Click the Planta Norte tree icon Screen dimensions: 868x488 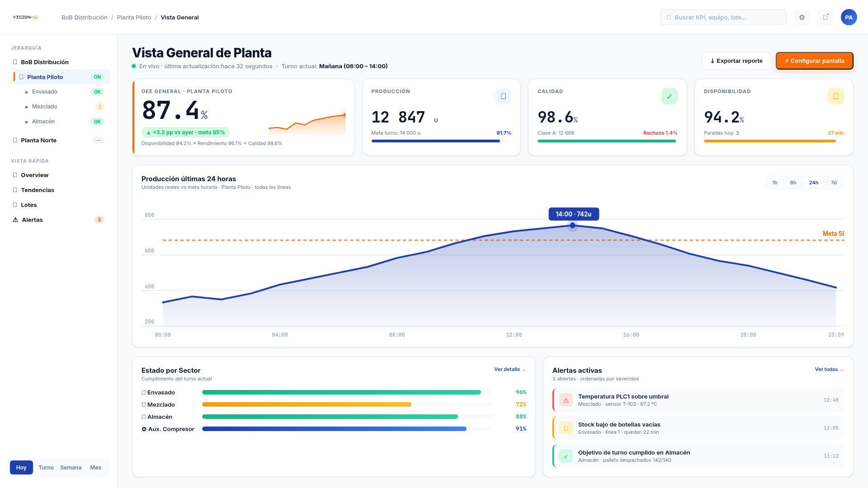click(15, 140)
